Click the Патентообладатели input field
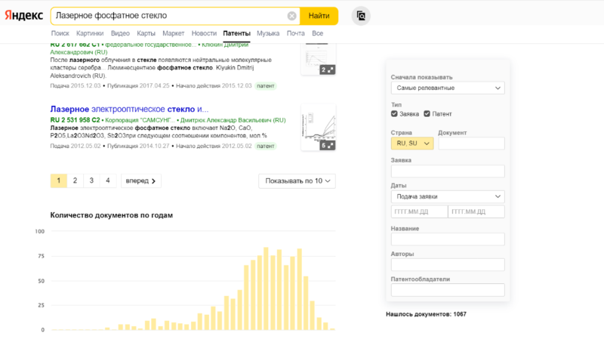This screenshot has width=604, height=364. (x=448, y=290)
